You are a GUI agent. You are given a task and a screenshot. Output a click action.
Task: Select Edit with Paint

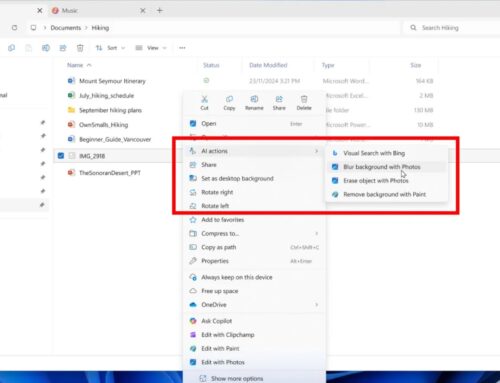[254, 348]
